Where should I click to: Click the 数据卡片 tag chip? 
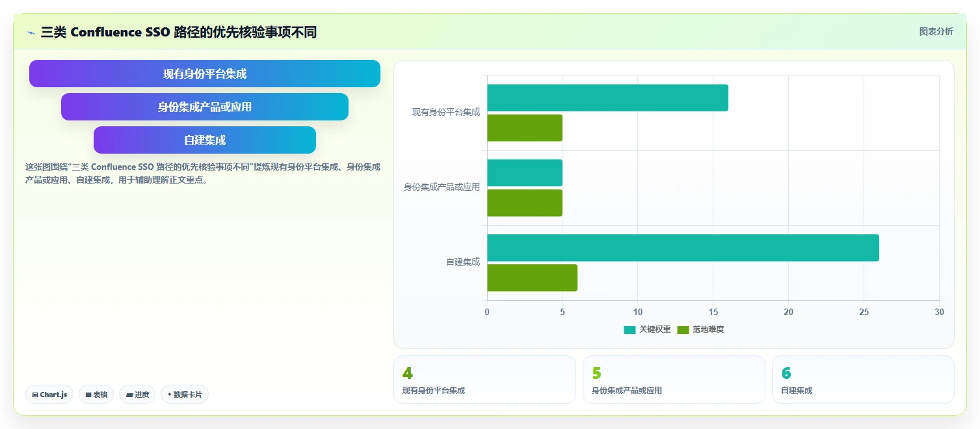(185, 394)
